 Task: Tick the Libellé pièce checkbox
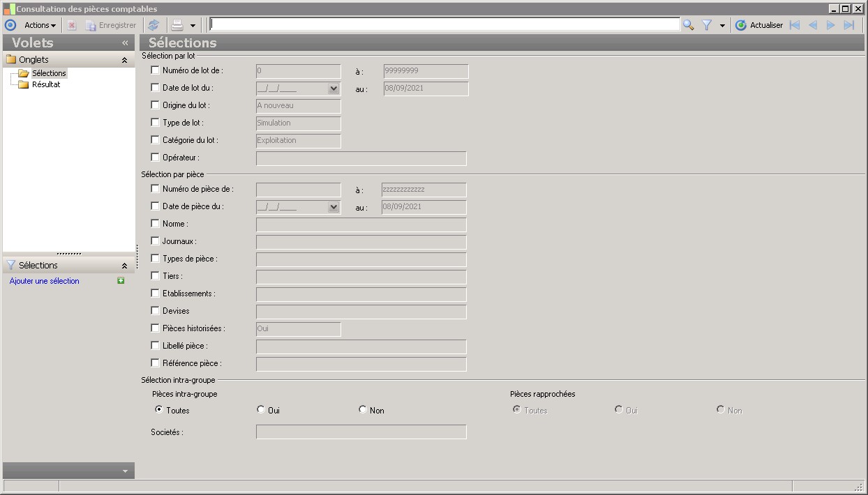(155, 345)
